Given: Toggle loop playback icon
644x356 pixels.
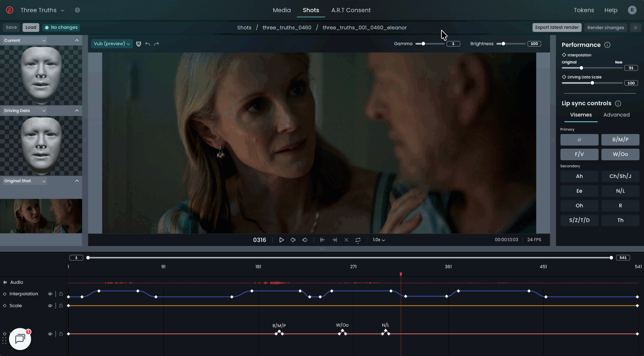Looking at the screenshot, I should 358,240.
